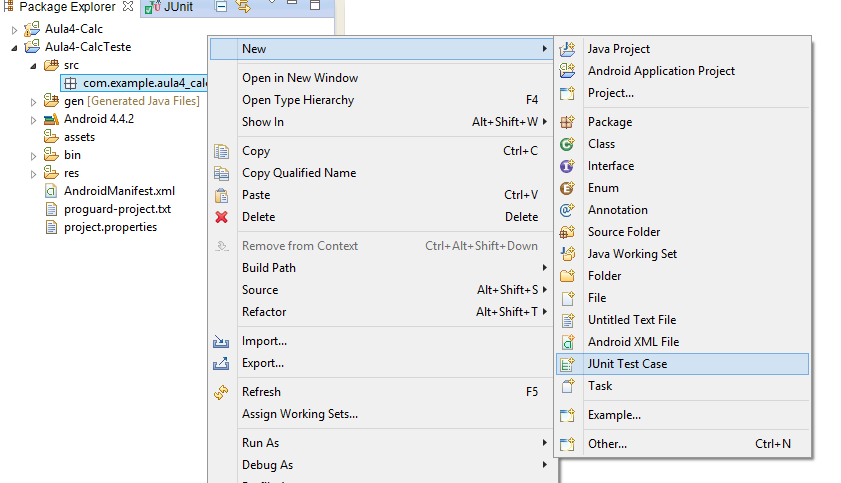This screenshot has height=483, width=841.
Task: Click the Other... wizard icon
Action: pyautogui.click(x=567, y=443)
